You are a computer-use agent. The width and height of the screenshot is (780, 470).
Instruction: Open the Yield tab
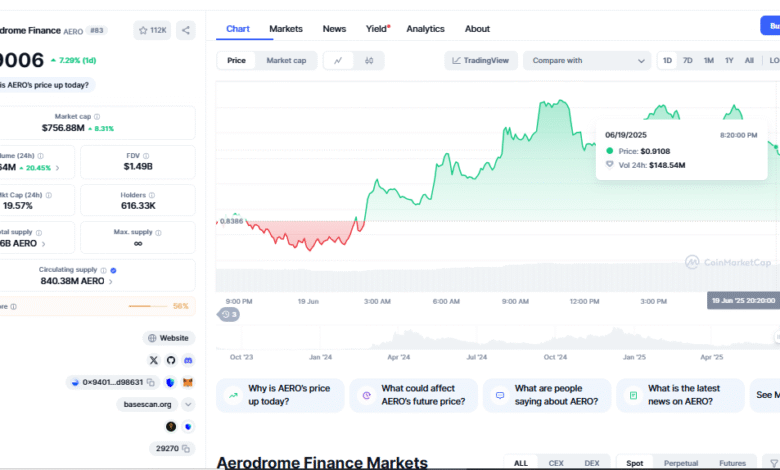(x=378, y=29)
